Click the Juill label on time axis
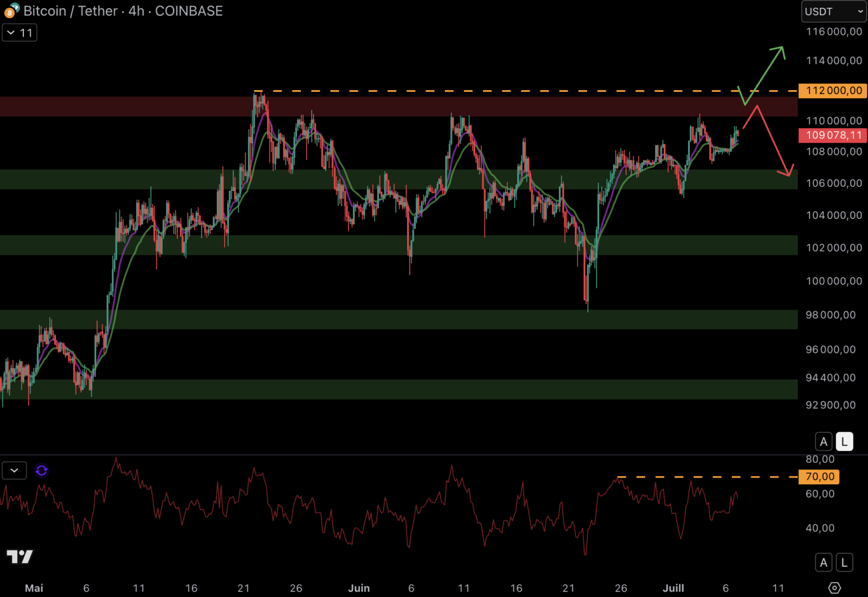Screen dimensions: 868x597 pyautogui.click(x=673, y=588)
